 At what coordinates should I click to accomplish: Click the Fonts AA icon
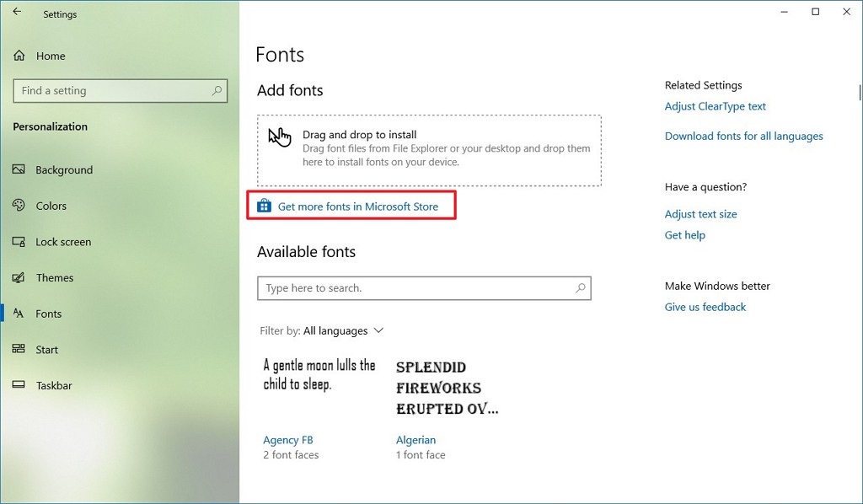point(19,313)
